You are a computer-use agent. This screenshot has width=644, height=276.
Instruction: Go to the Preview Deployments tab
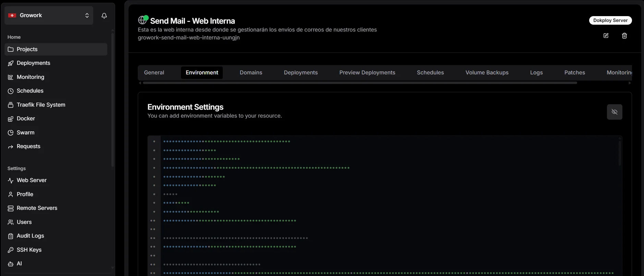pos(367,73)
